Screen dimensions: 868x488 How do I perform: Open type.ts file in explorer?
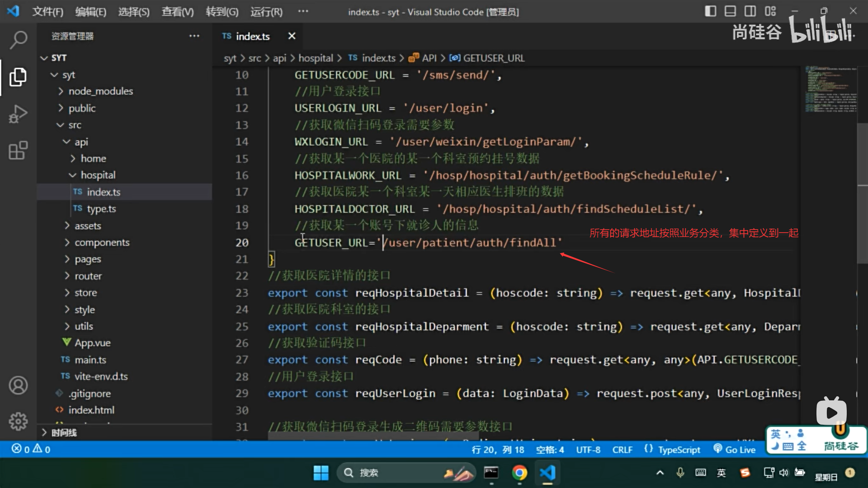click(101, 209)
